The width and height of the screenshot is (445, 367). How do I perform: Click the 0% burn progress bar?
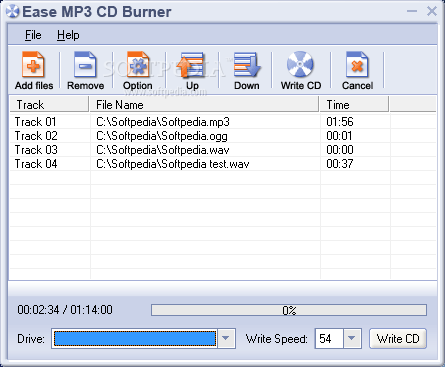(289, 310)
